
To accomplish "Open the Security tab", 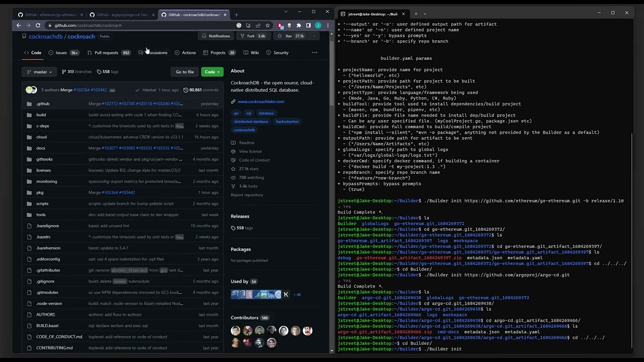I will [x=277, y=52].
